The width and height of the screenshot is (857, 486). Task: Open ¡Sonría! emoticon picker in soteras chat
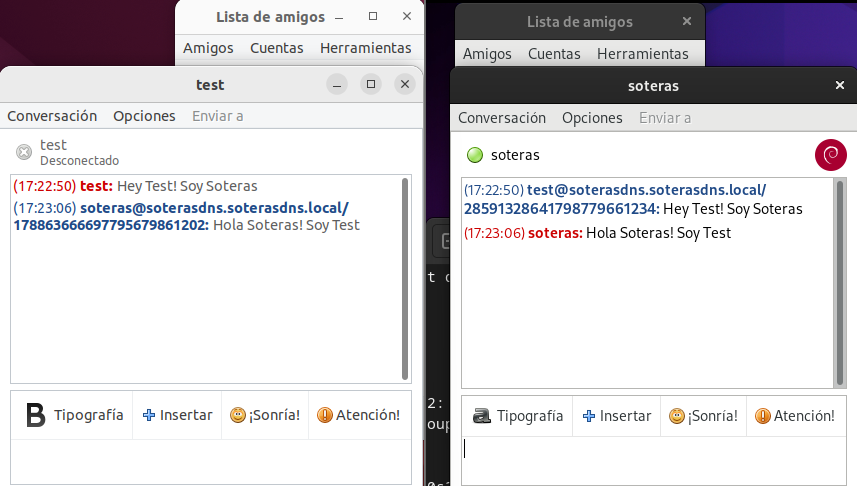[704, 416]
